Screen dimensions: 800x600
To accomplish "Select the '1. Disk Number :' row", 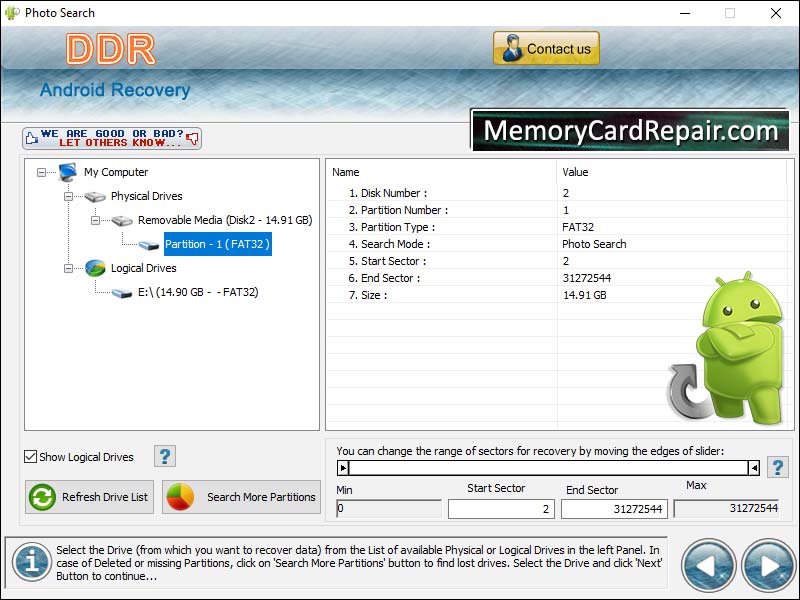I will pyautogui.click(x=558, y=193).
